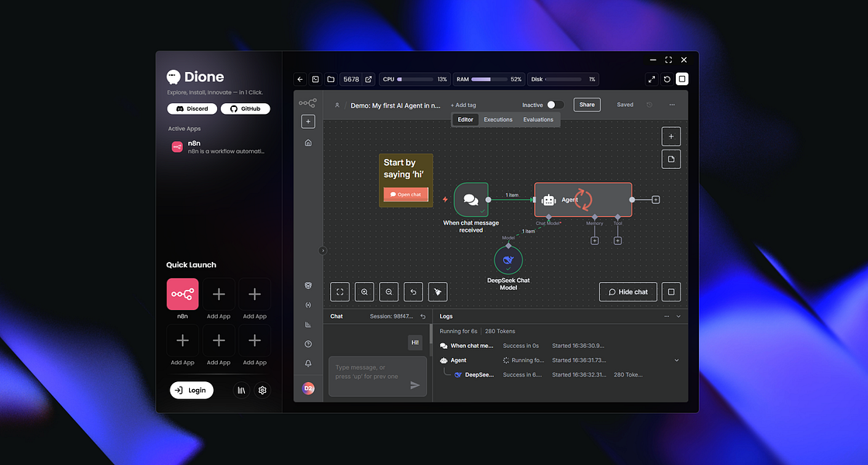Image resolution: width=868 pixels, height=465 pixels.
Task: Open the Variables icon in sidebar
Action: [308, 305]
